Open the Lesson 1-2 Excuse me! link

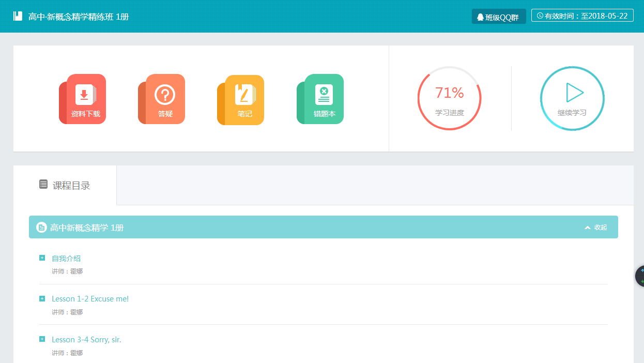(x=90, y=299)
